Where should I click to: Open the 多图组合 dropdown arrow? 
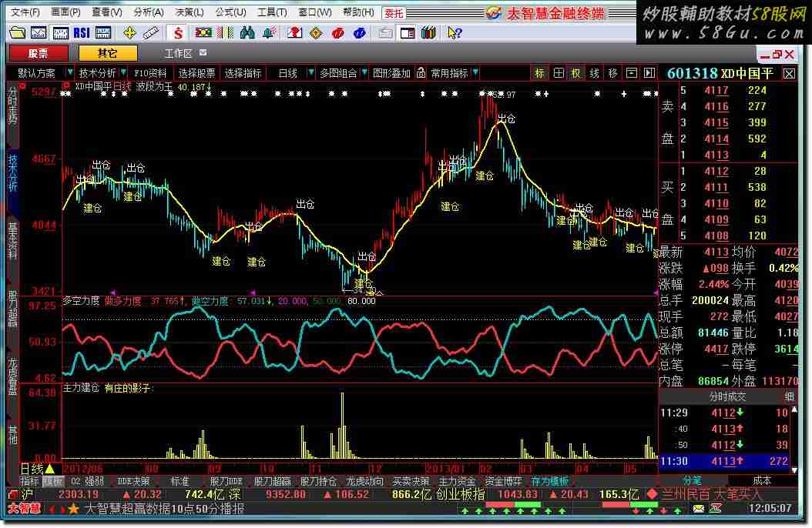click(364, 73)
